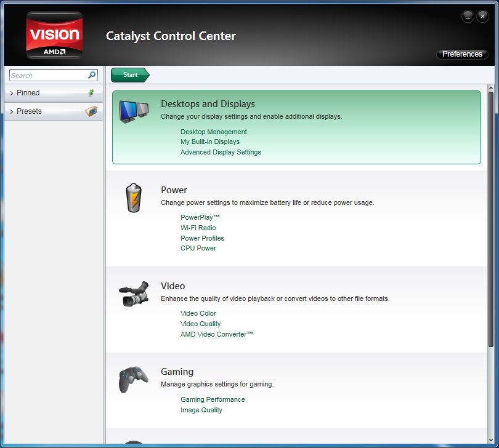Image resolution: width=499 pixels, height=448 pixels.
Task: Open the PowerPlay link
Action: coord(200,217)
